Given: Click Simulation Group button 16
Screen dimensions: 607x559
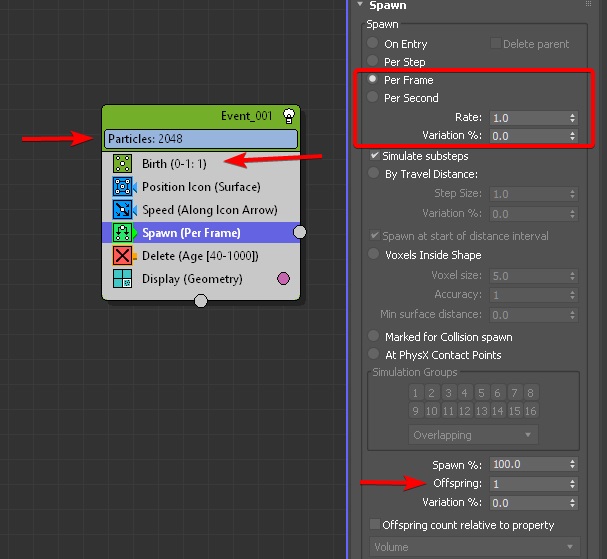Looking at the screenshot, I should (531, 410).
